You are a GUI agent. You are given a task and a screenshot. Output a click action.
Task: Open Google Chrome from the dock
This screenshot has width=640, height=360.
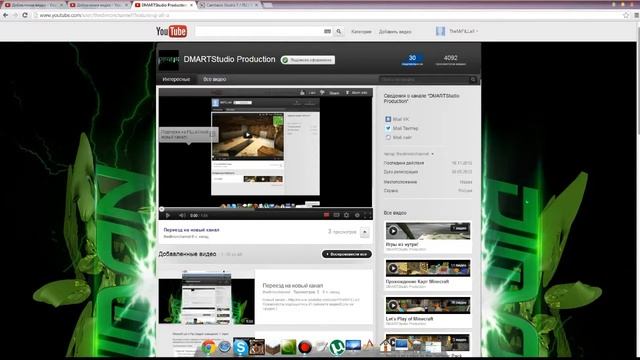(209, 347)
